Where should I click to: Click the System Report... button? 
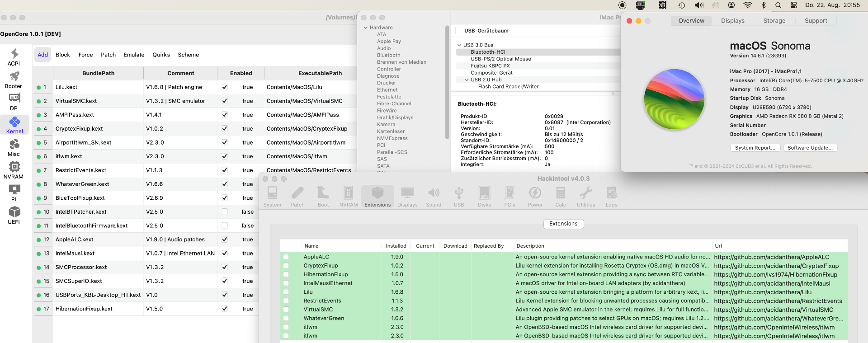click(755, 148)
